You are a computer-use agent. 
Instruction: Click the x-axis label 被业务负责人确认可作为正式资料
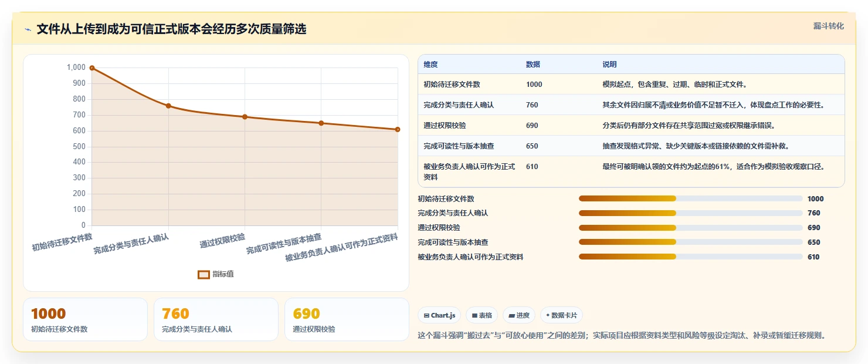pos(341,248)
